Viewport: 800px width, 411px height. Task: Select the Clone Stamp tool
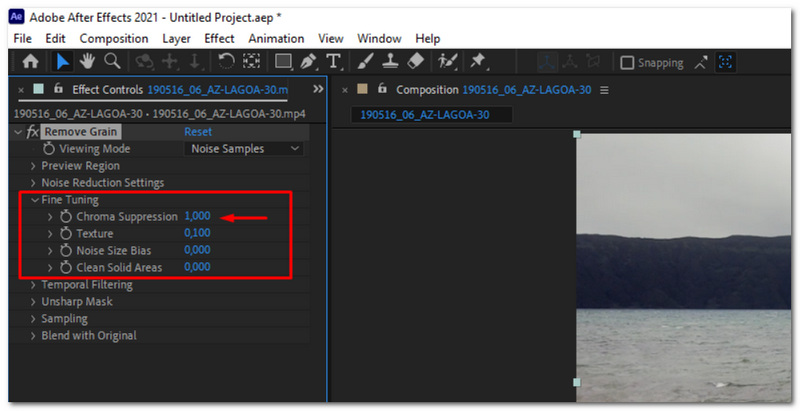390,62
